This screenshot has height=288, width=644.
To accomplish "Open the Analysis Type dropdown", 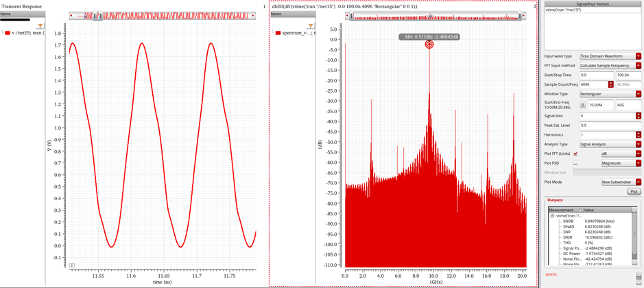I will pos(638,145).
